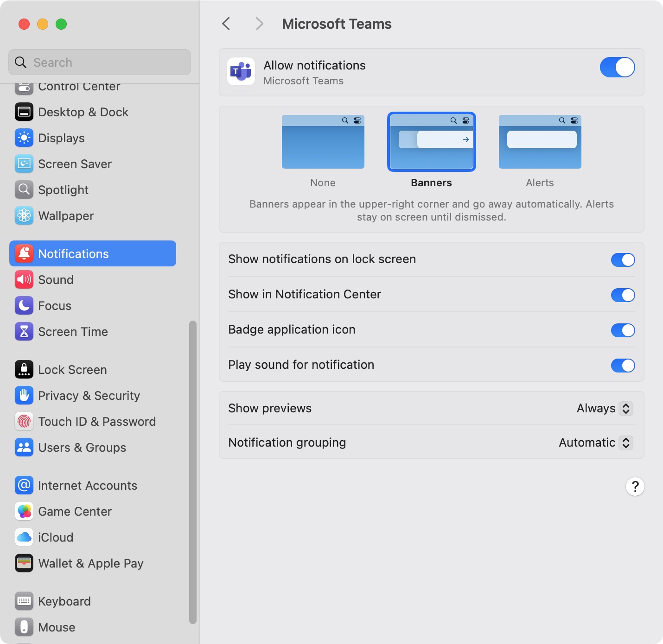Click the Wallpaper flower icon

click(x=24, y=216)
